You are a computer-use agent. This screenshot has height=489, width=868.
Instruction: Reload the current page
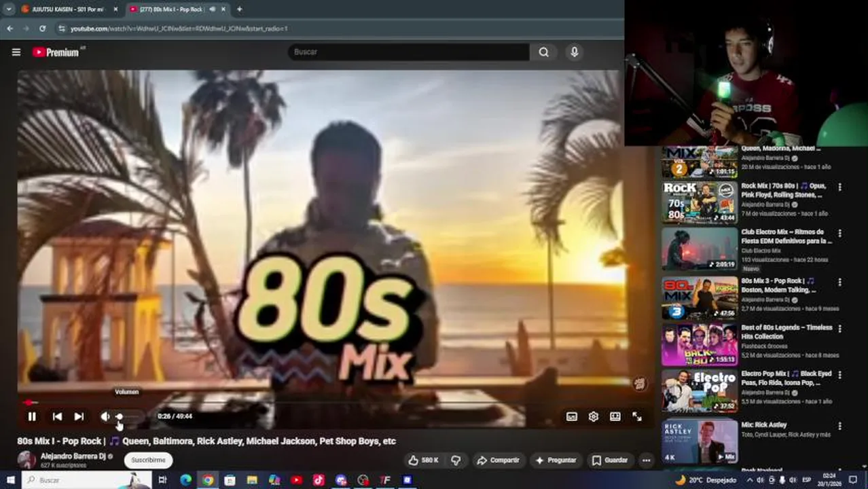click(42, 29)
